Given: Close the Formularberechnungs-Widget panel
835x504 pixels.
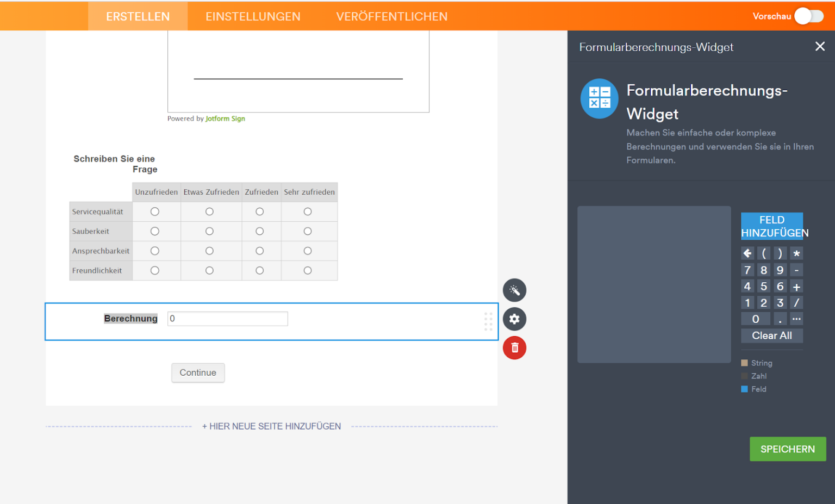Looking at the screenshot, I should 820,46.
